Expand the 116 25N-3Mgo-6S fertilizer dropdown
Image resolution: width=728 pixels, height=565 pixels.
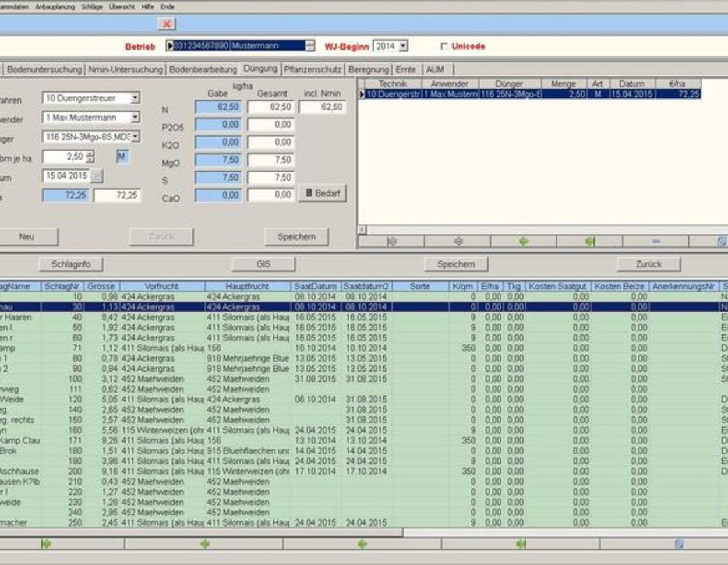135,137
